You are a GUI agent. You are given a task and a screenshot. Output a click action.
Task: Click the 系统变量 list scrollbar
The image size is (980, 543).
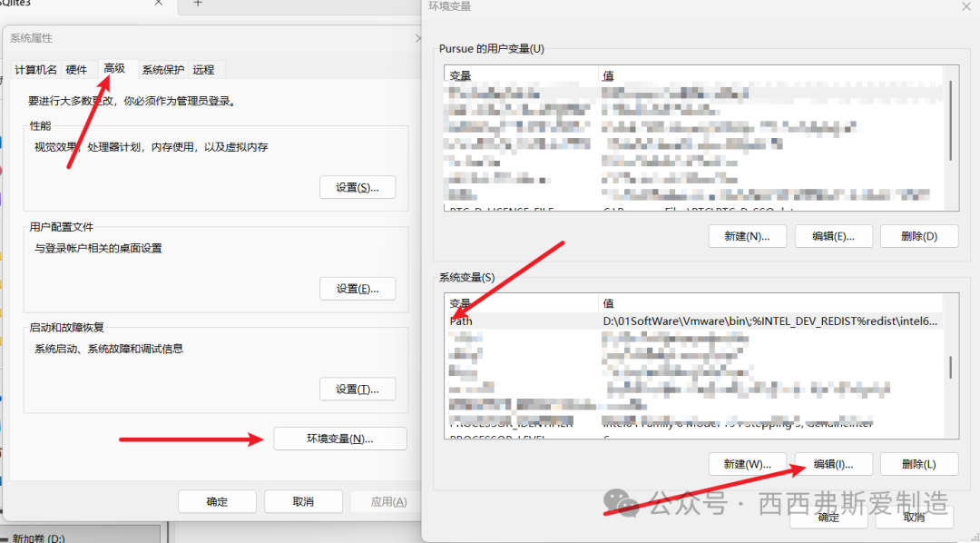pyautogui.click(x=950, y=367)
